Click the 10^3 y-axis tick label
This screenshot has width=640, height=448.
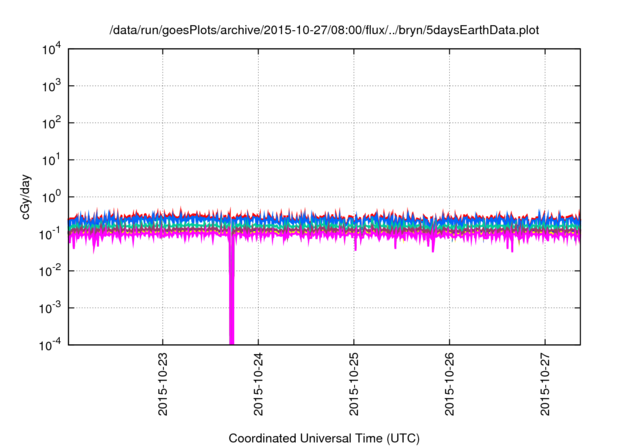(52, 86)
